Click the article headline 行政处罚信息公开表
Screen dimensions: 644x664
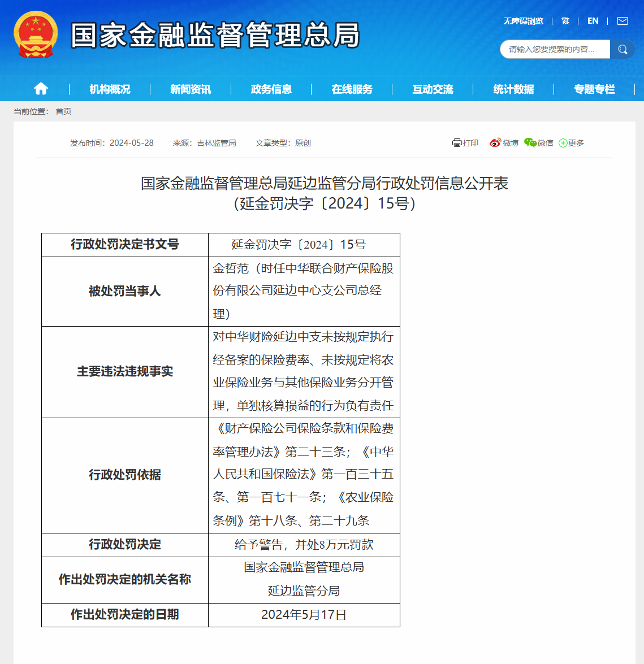pos(325,183)
